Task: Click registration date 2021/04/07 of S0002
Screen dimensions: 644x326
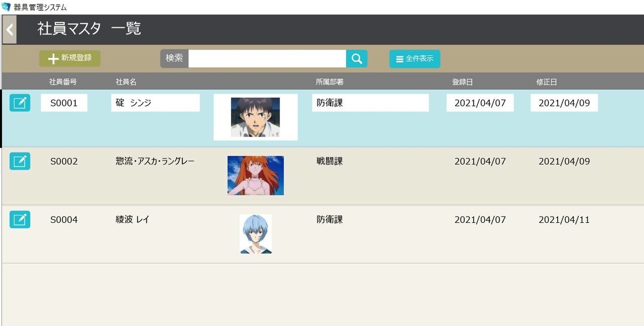Action: pos(480,161)
